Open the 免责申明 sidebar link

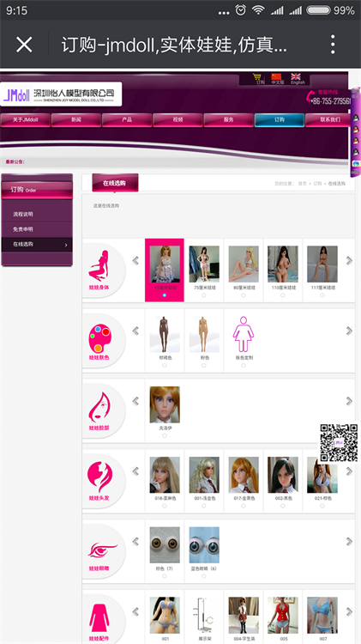[23, 229]
